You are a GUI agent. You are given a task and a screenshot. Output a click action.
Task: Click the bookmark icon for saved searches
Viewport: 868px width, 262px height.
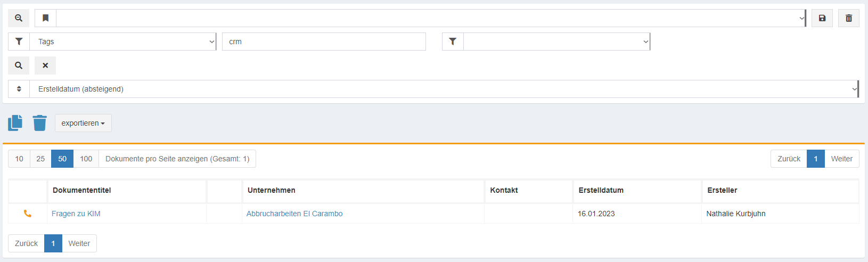point(46,18)
